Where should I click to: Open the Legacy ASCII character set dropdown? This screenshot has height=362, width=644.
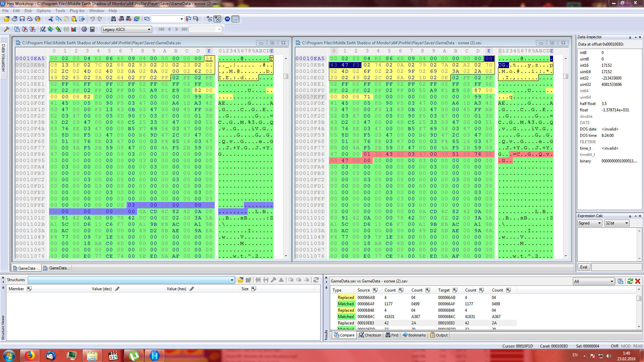[x=127, y=30]
